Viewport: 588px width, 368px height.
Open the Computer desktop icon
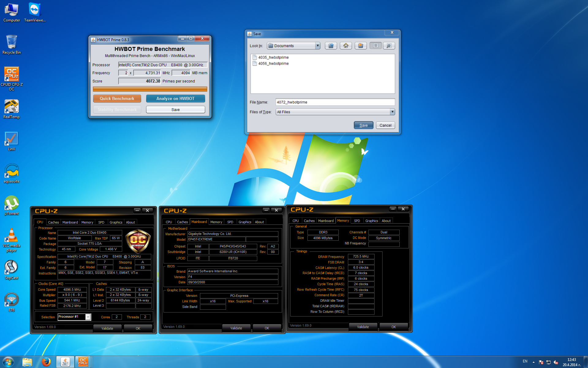click(x=12, y=12)
